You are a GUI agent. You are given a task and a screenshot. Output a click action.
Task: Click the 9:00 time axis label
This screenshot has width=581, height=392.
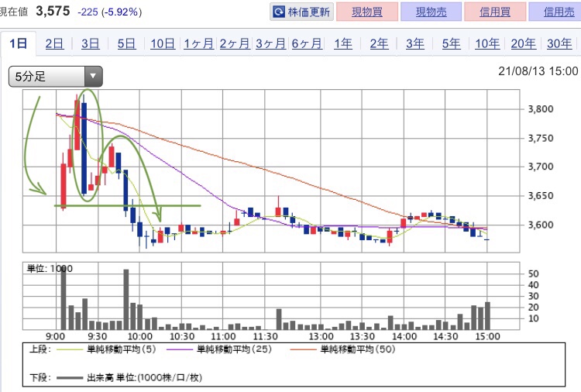click(55, 336)
